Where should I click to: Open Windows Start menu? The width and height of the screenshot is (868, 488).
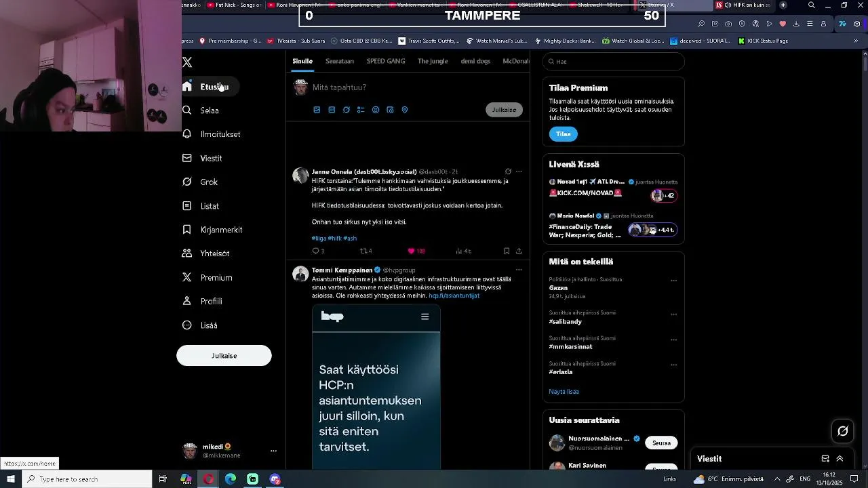tap(11, 479)
